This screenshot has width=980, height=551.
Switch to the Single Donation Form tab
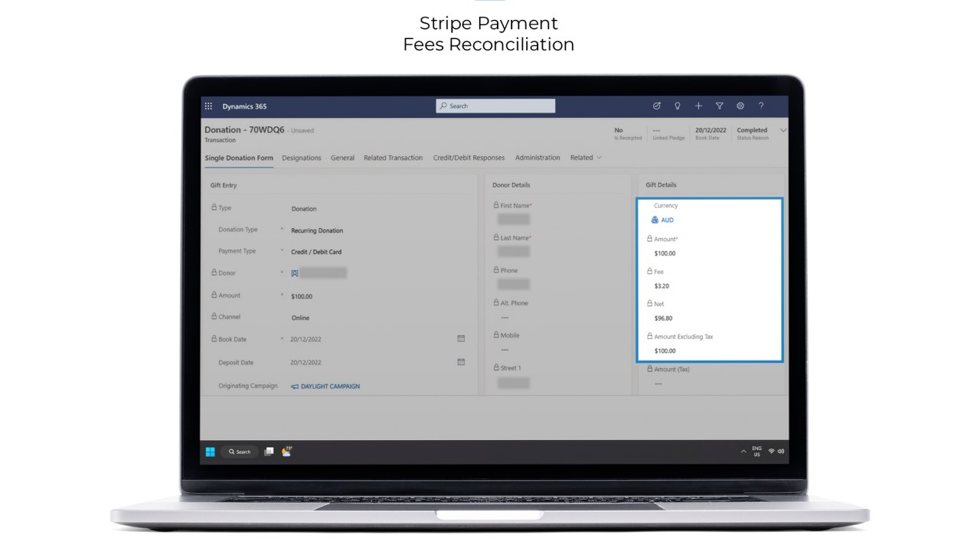[x=239, y=158]
